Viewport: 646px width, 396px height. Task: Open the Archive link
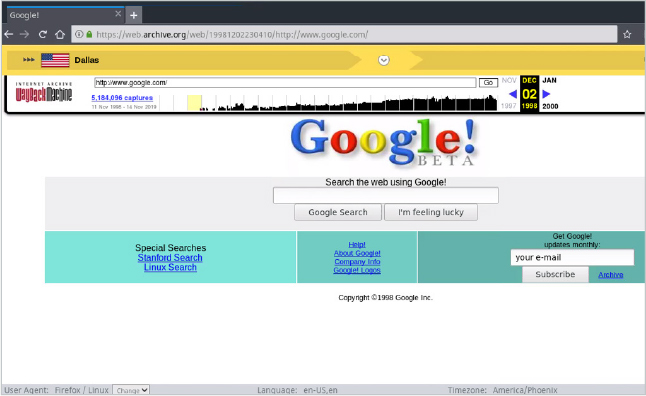coord(611,275)
